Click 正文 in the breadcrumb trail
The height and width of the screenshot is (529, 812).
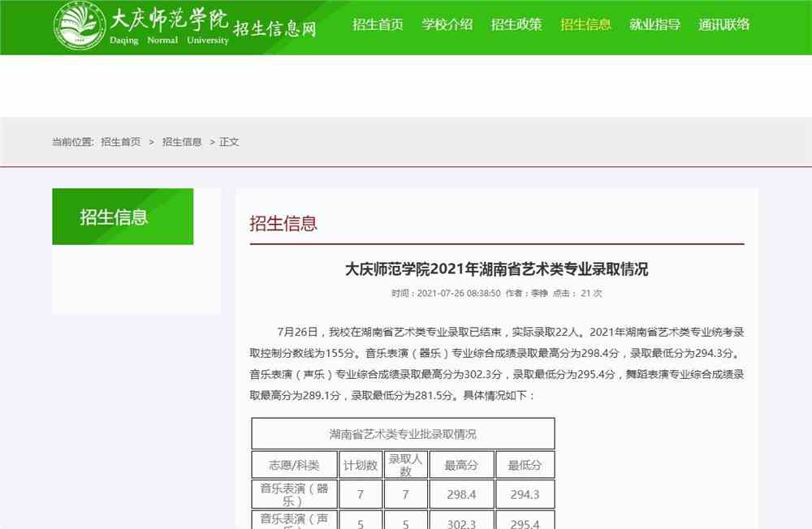tap(229, 142)
